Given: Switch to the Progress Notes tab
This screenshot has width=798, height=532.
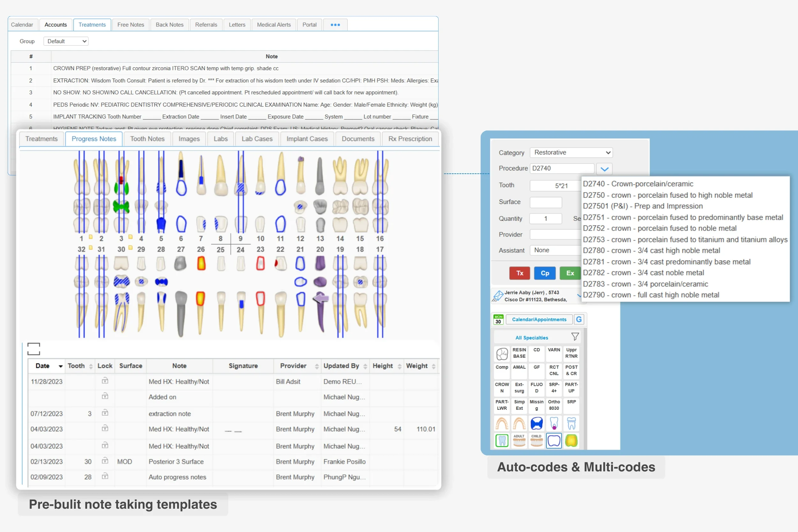Looking at the screenshot, I should (x=93, y=139).
